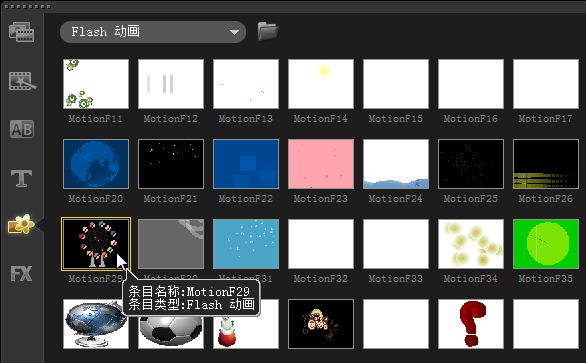The height and width of the screenshot is (363, 586).
Task: Expand the Flash 动画 category dropdown
Action: (x=153, y=32)
